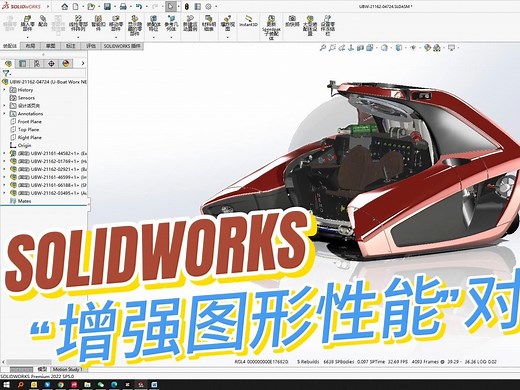Click Zoom to Fit in view toolbar
The width and height of the screenshot is (520, 390).
point(322,48)
